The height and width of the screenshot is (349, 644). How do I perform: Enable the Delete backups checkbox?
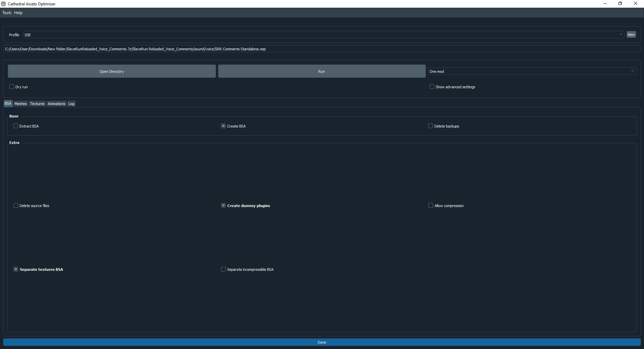coord(431,126)
